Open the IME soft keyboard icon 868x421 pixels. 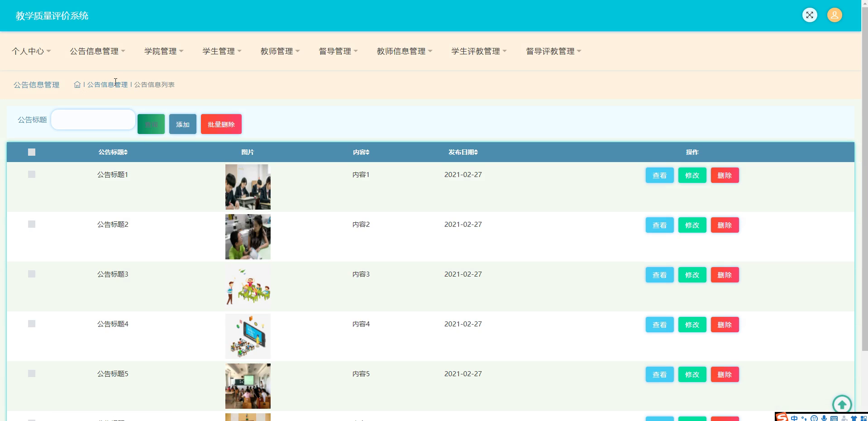834,418
